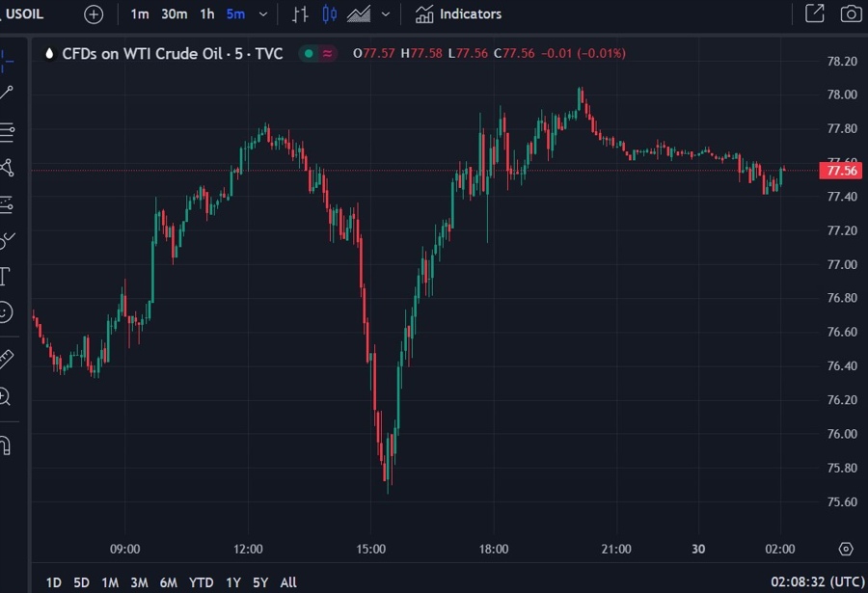Expand the chart style dropdown arrow
This screenshot has height=593, width=868.
click(x=386, y=14)
